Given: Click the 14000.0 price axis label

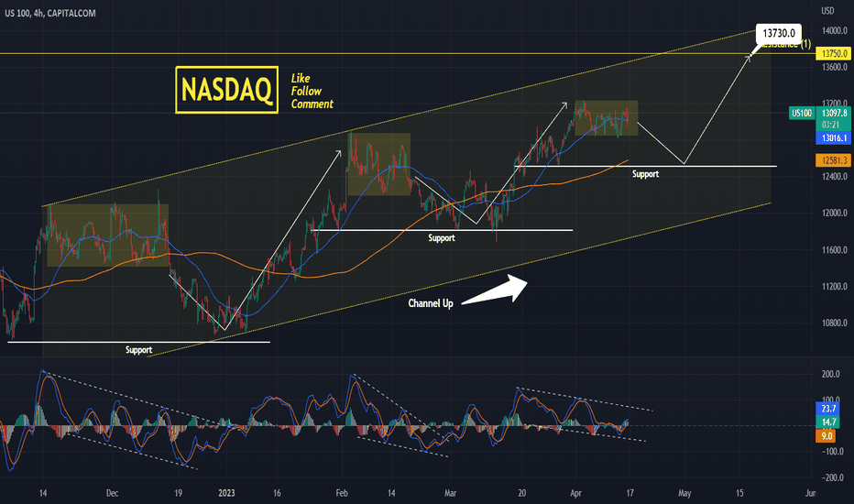Looking at the screenshot, I should (x=835, y=30).
